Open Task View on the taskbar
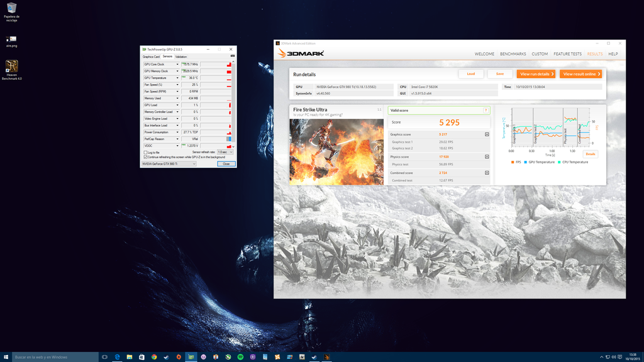This screenshot has height=362, width=644. pyautogui.click(x=104, y=357)
